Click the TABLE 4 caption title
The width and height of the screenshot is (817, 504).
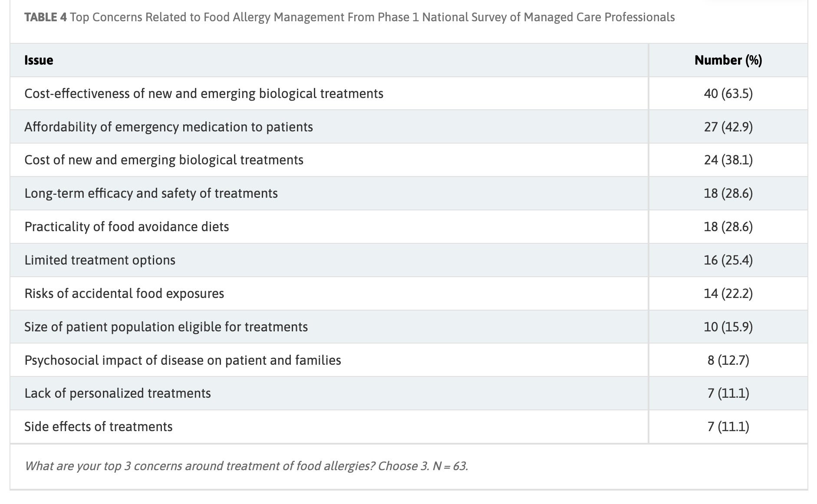(x=349, y=17)
